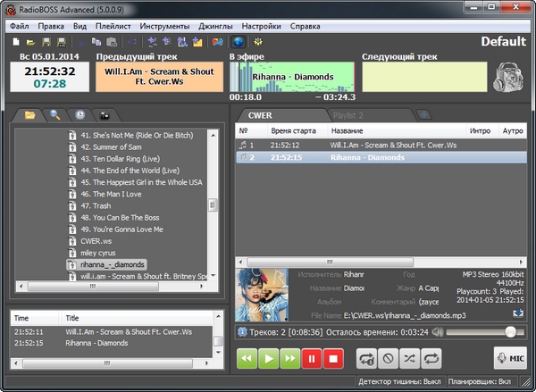Click the open folder toolbar icon
The width and height of the screenshot is (536, 392).
[31, 42]
